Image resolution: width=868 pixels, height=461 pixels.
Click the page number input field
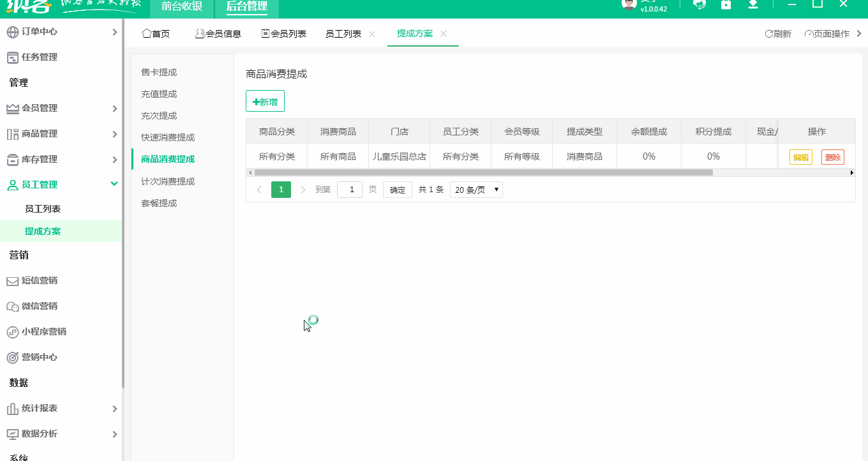(x=349, y=189)
